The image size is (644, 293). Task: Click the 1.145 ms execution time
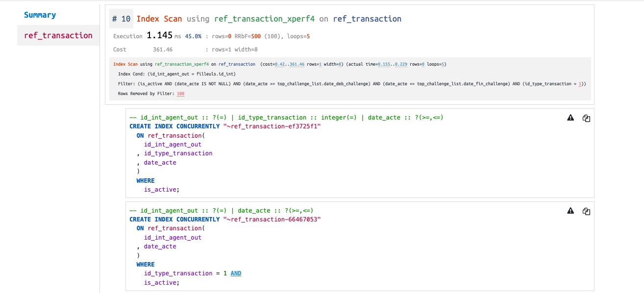pyautogui.click(x=159, y=36)
